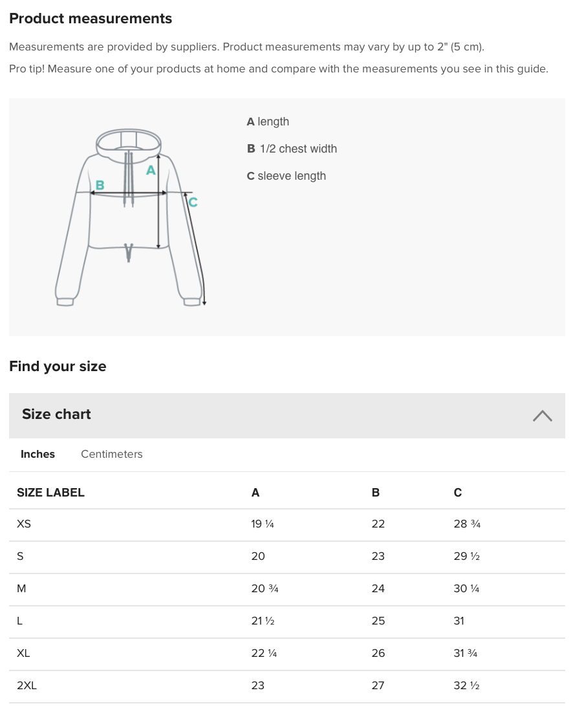This screenshot has height=728, width=573.
Task: Click the 'A length' legend entry
Action: [x=268, y=122]
